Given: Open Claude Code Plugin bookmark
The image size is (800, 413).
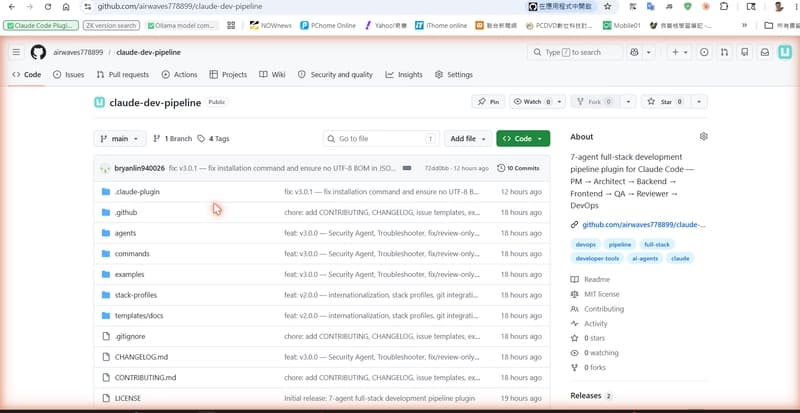Looking at the screenshot, I should 41,25.
